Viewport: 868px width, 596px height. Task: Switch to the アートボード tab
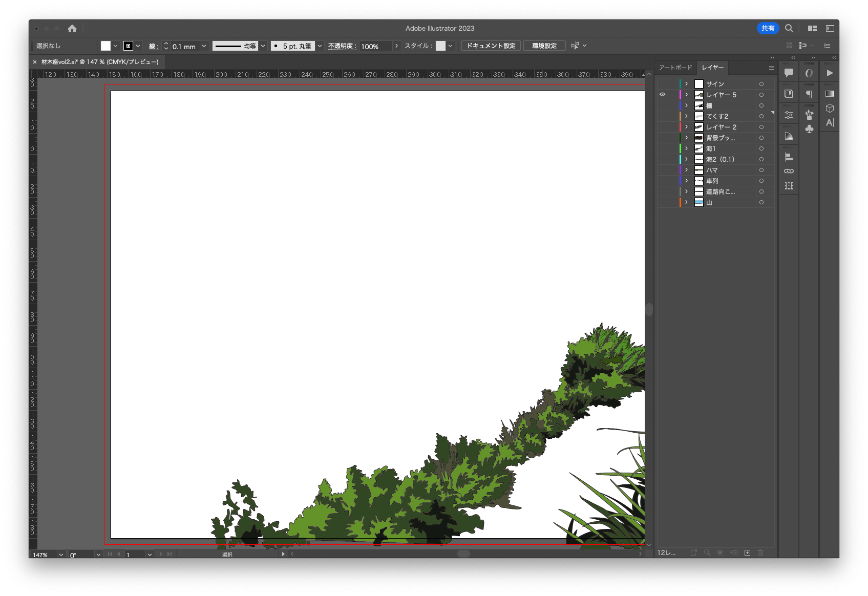[675, 68]
